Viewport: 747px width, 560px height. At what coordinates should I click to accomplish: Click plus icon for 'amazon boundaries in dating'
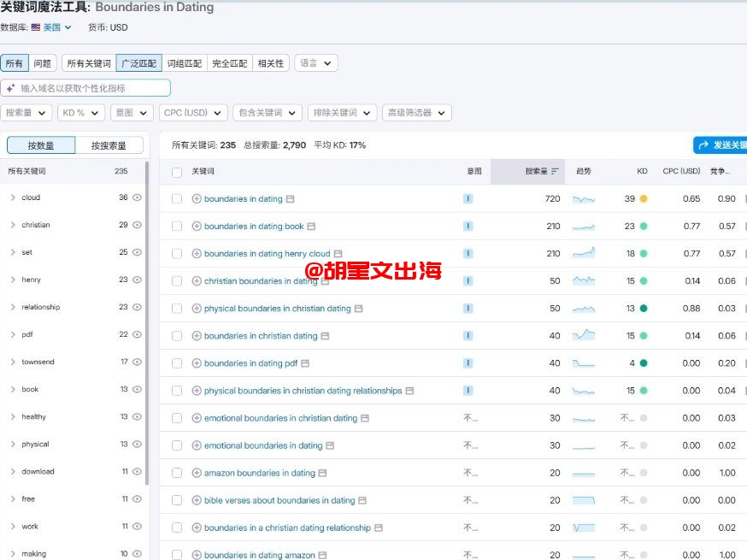197,473
